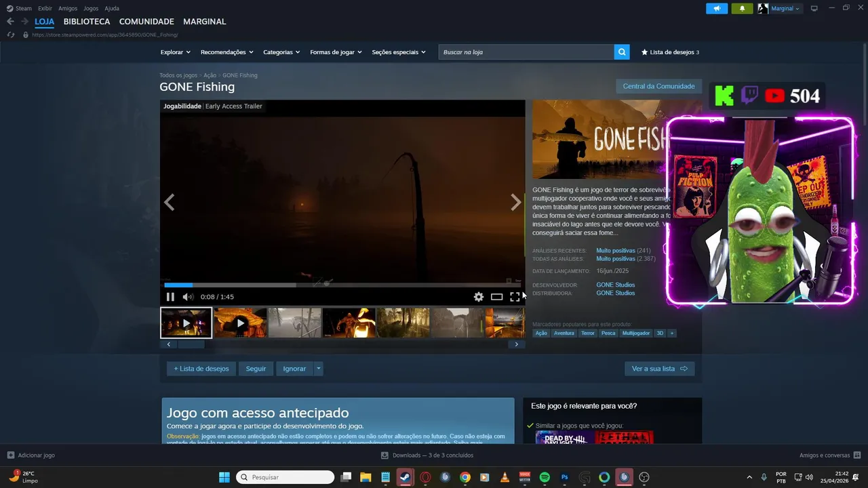This screenshot has width=868, height=488.
Task: Expand the Explorar dropdown
Action: [176, 52]
